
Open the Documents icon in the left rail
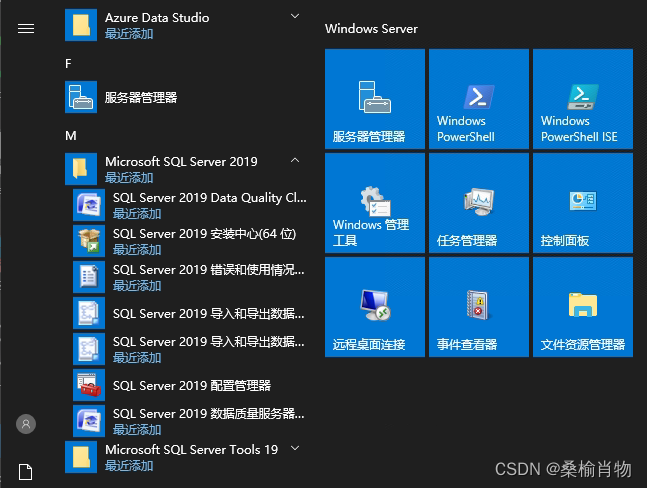(26, 472)
